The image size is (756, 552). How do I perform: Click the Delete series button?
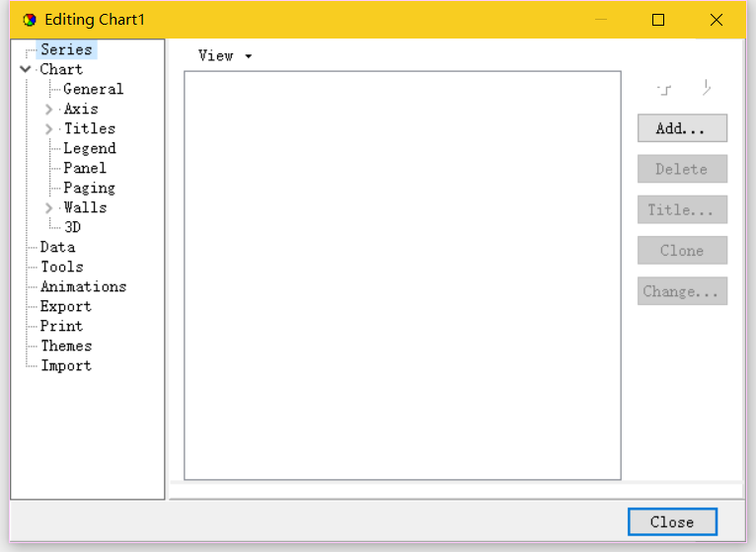pos(682,169)
